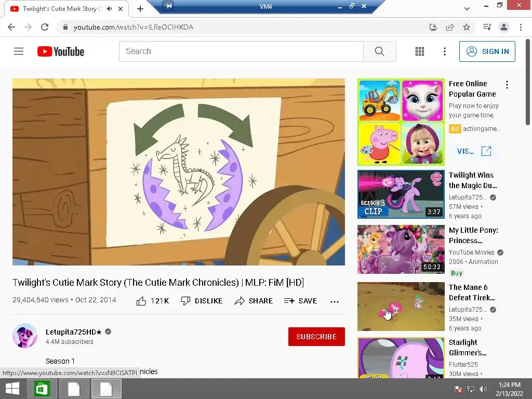Bookmark this page with star icon
The width and height of the screenshot is (532, 399).
[467, 27]
